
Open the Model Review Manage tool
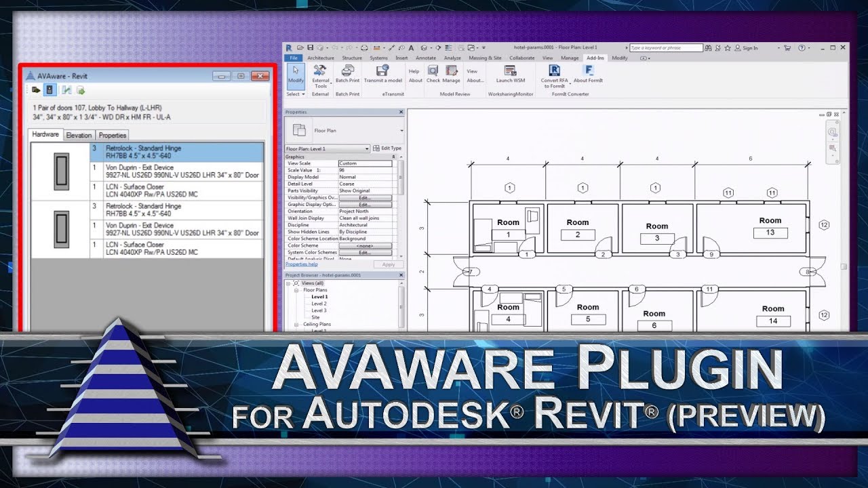click(451, 75)
